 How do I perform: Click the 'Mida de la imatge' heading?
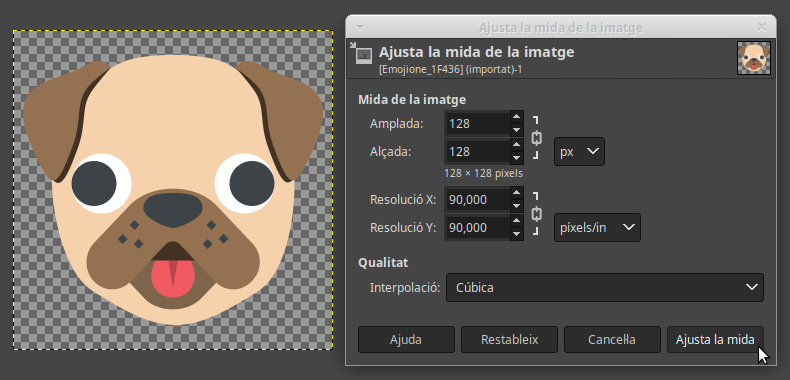pyautogui.click(x=412, y=100)
